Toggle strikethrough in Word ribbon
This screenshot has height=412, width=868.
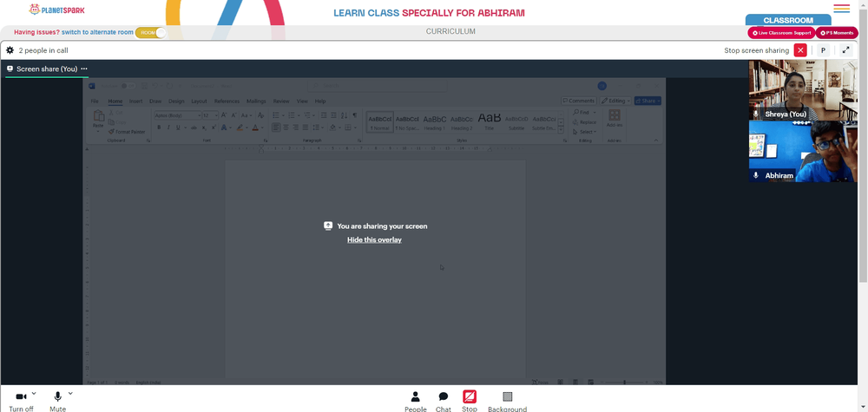[x=194, y=128]
